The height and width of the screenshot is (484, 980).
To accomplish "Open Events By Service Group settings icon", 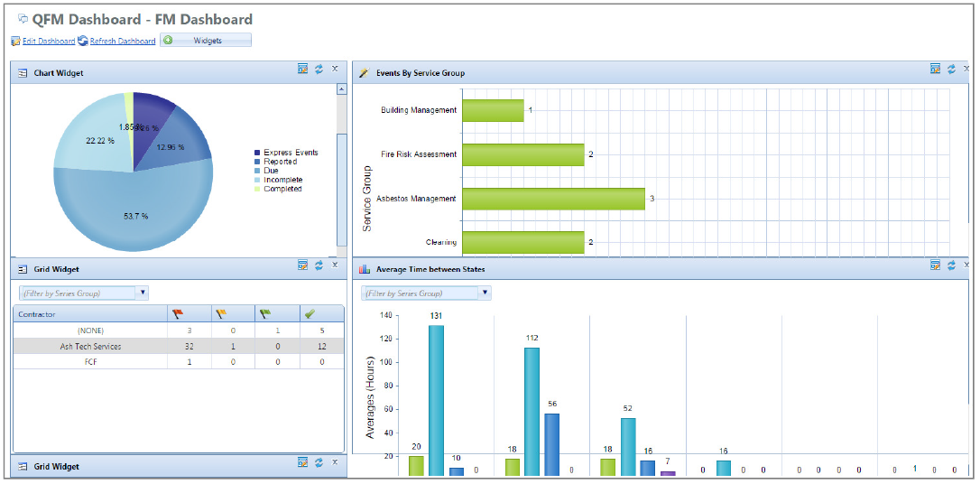I will click(x=936, y=70).
